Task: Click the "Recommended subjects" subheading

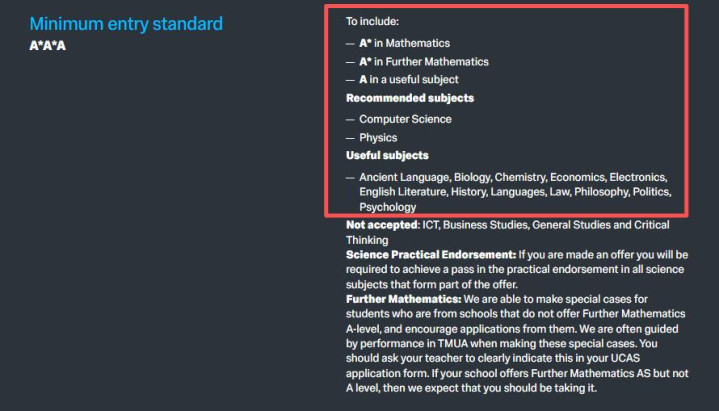Action: (x=410, y=98)
